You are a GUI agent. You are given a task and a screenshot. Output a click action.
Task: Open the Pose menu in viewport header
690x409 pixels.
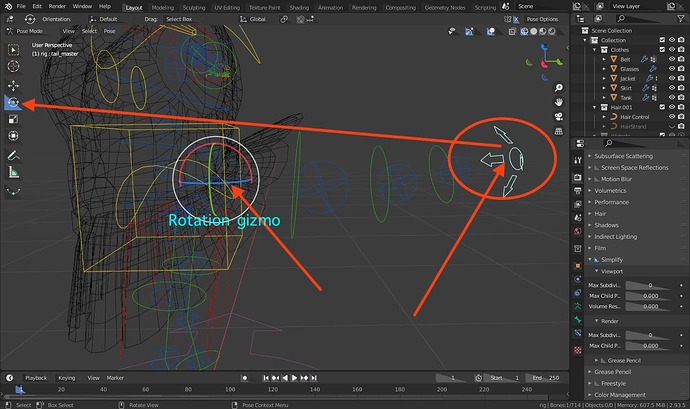(x=110, y=31)
